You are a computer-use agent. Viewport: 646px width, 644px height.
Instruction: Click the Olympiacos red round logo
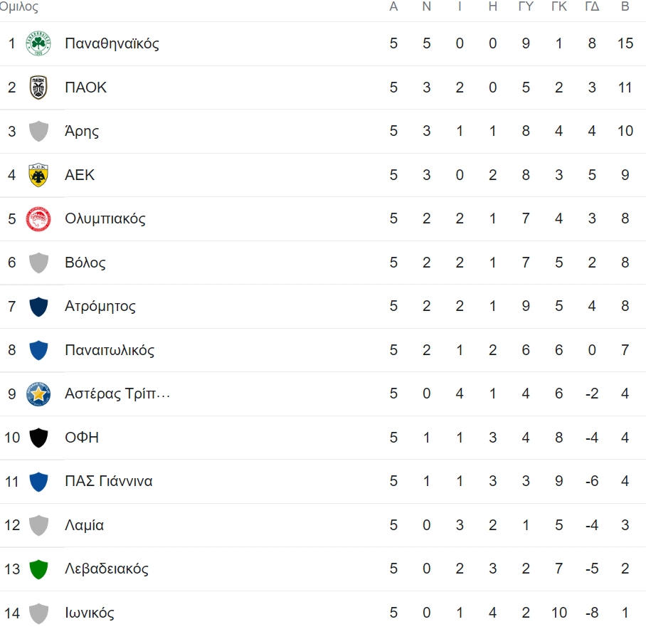coord(38,218)
